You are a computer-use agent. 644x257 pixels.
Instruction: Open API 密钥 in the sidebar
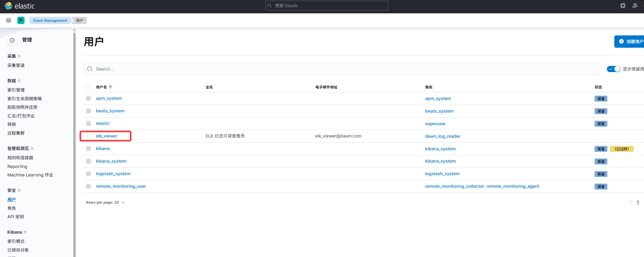pyautogui.click(x=16, y=217)
